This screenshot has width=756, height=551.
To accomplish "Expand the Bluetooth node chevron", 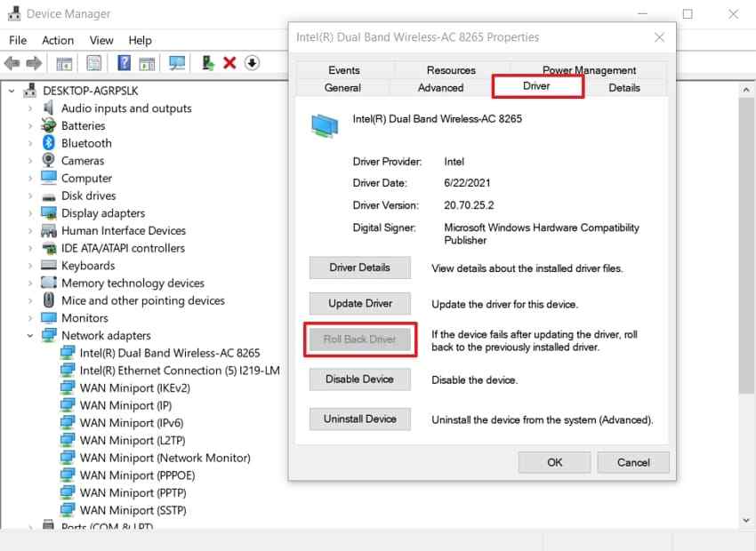I will point(30,143).
